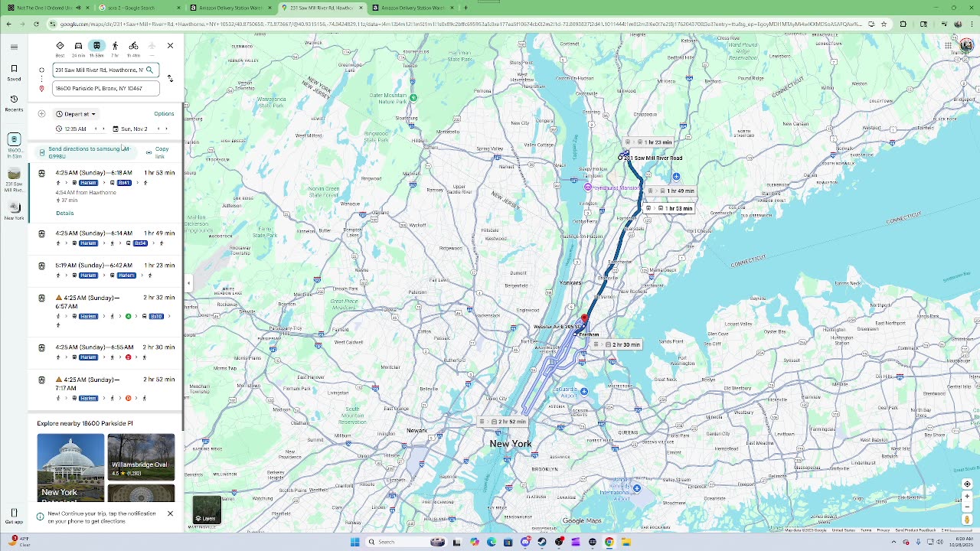The height and width of the screenshot is (551, 980).
Task: Open 231 Saw Mill River recent sidebar item
Action: tap(14, 180)
